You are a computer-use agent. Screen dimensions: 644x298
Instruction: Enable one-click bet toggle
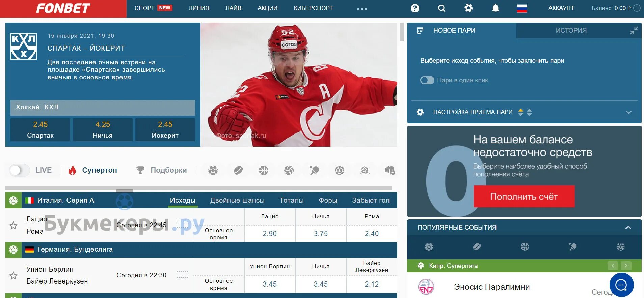(x=427, y=80)
